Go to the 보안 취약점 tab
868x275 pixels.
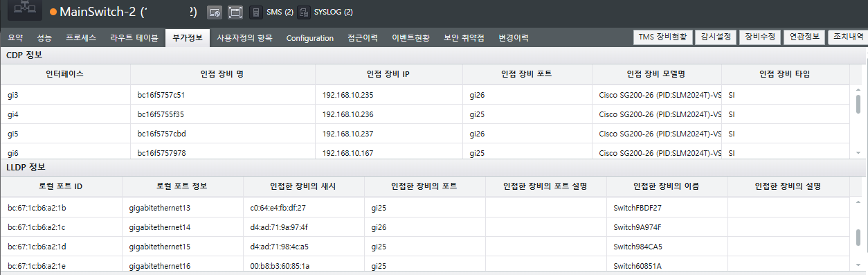click(x=464, y=37)
